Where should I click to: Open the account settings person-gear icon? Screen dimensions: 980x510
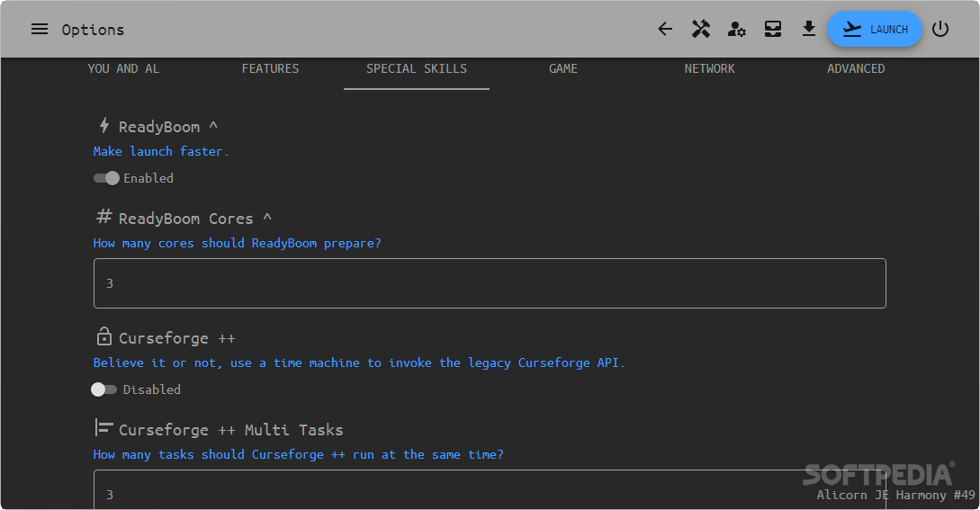click(x=737, y=29)
